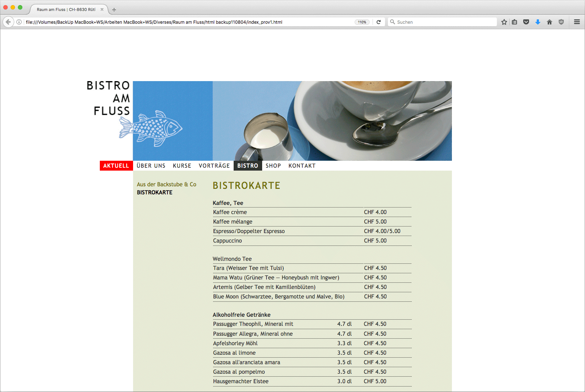Click the file URL address bar
Image resolution: width=585 pixels, height=392 pixels.
click(188, 22)
